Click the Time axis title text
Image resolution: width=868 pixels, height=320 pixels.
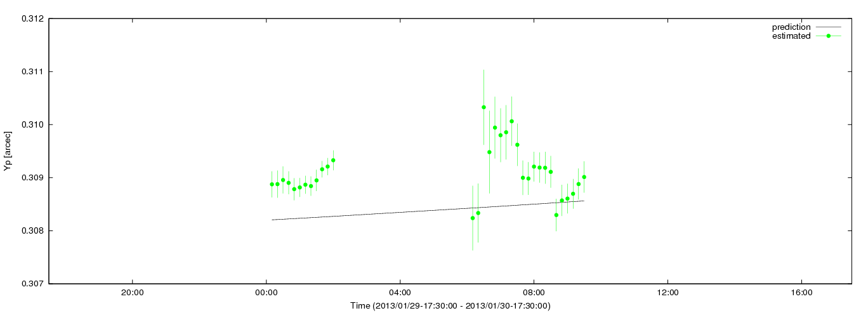450,306
